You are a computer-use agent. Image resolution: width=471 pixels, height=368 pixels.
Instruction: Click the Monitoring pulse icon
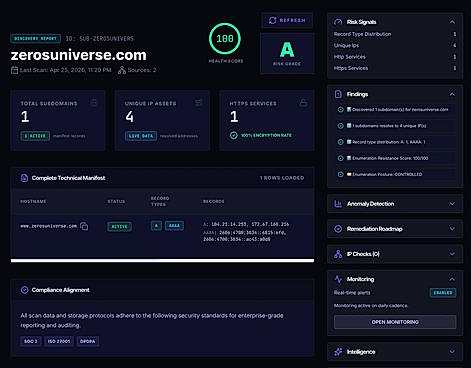(x=338, y=279)
